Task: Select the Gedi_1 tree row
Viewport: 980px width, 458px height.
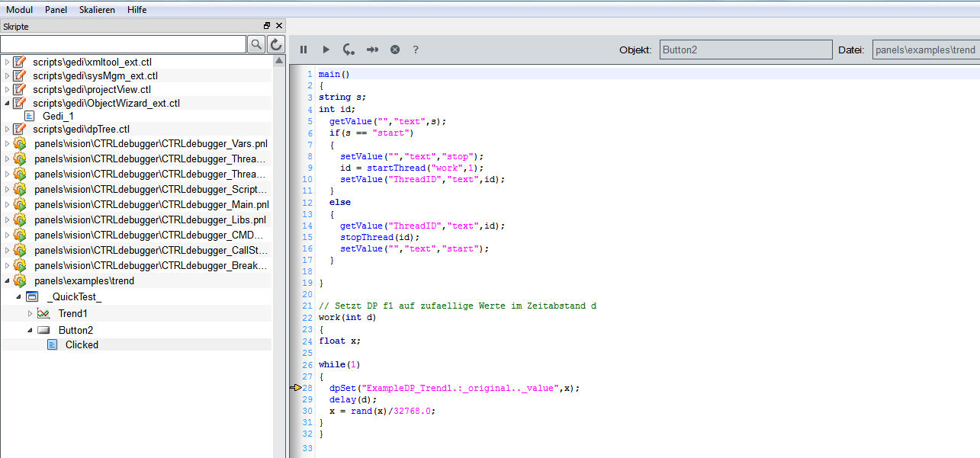Action: (x=136, y=116)
